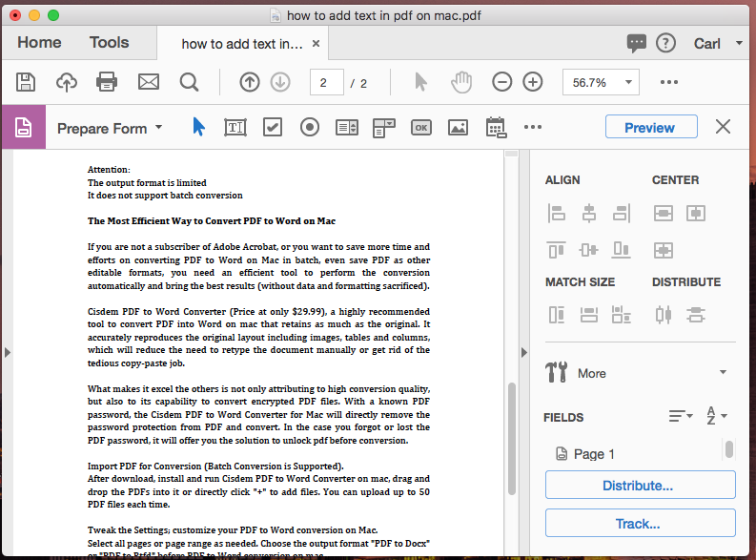Distribute fields horizontally
This screenshot has width=756, height=560.
click(x=664, y=315)
